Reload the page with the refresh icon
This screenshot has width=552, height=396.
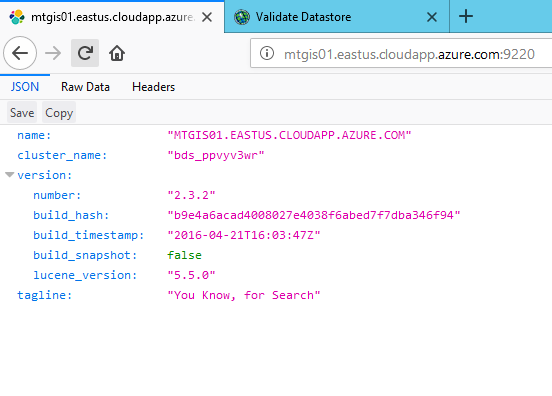click(x=85, y=53)
